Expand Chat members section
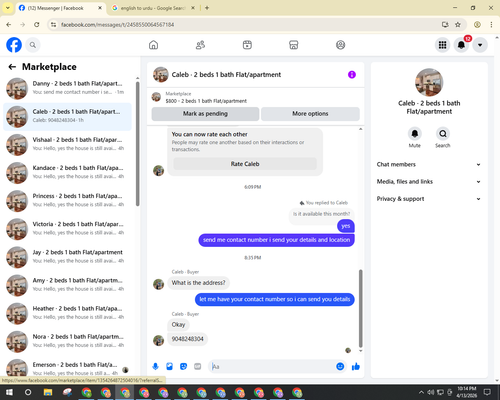 click(429, 164)
